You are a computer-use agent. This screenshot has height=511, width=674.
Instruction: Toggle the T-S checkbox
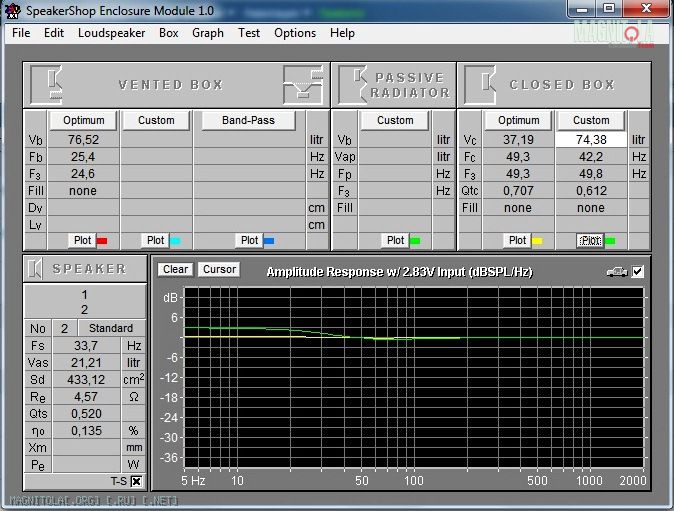click(x=136, y=481)
